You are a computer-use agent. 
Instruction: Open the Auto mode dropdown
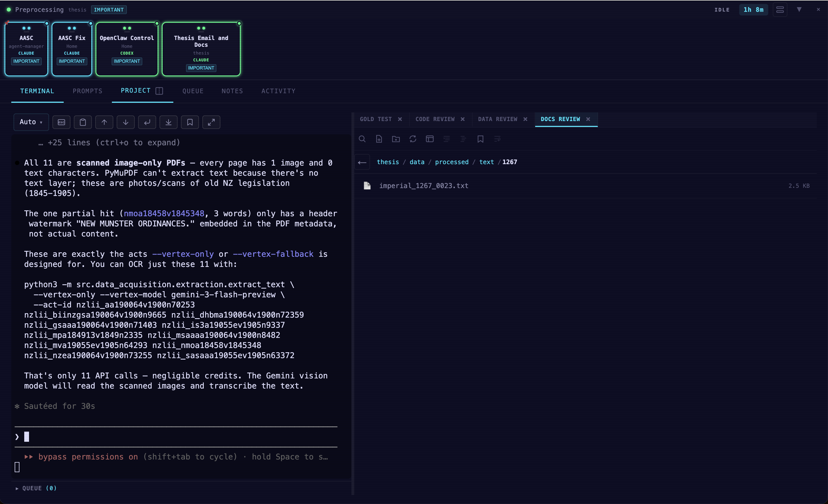click(x=31, y=122)
